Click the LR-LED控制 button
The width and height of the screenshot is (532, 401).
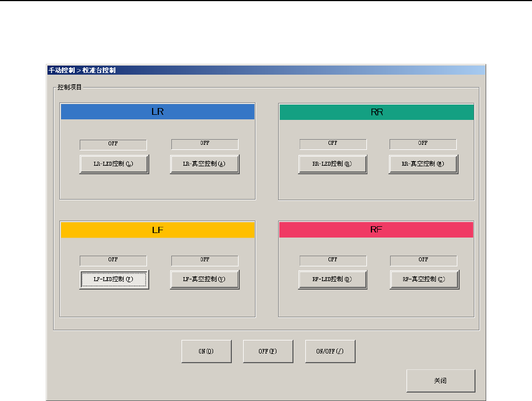[x=114, y=165]
